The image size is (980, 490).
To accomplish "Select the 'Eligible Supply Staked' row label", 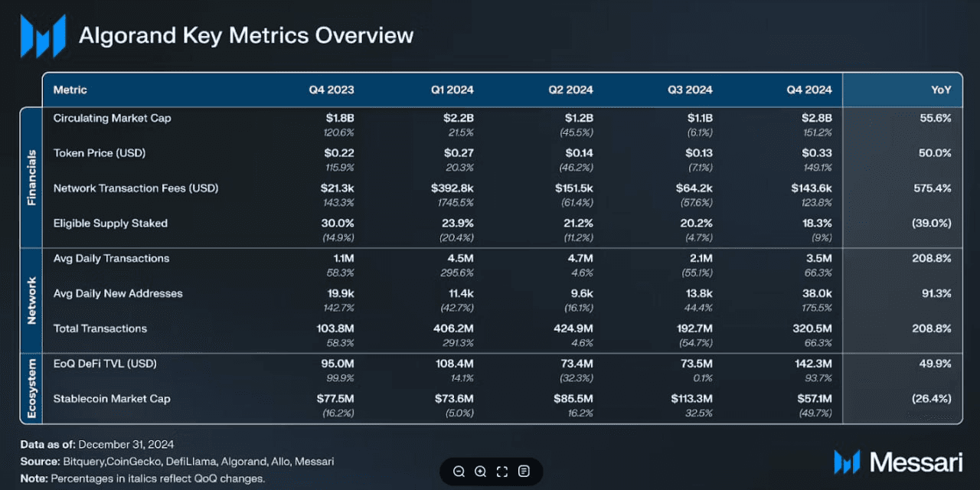I will [x=110, y=224].
